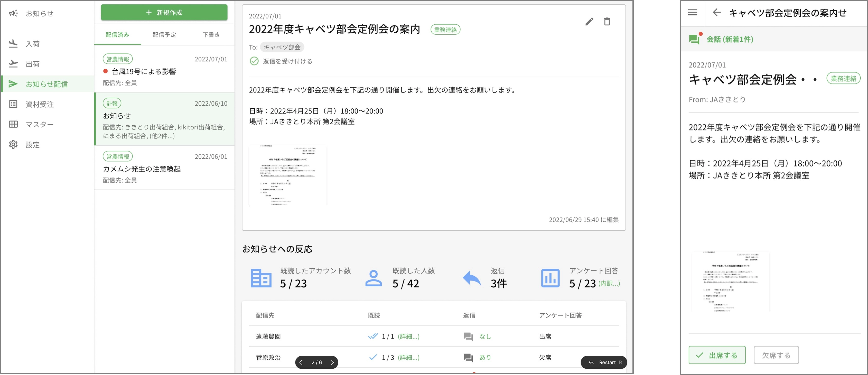Image resolution: width=868 pixels, height=375 pixels.
Task: Click the megaphone icon beside お知らせ
Action: [x=13, y=13]
